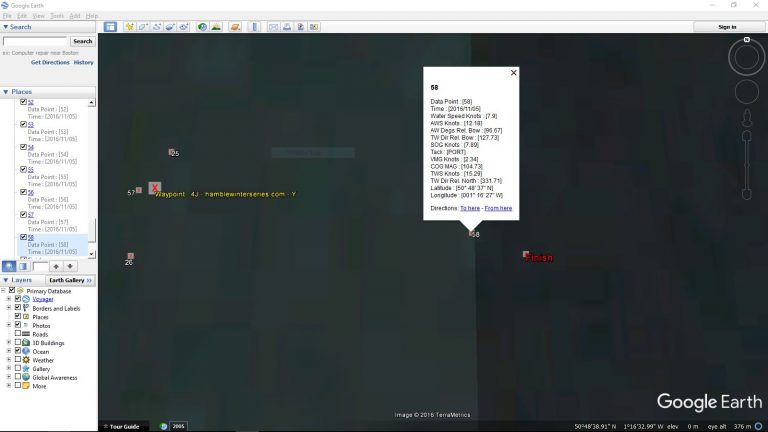Click the Email envelope icon

pos(272,27)
